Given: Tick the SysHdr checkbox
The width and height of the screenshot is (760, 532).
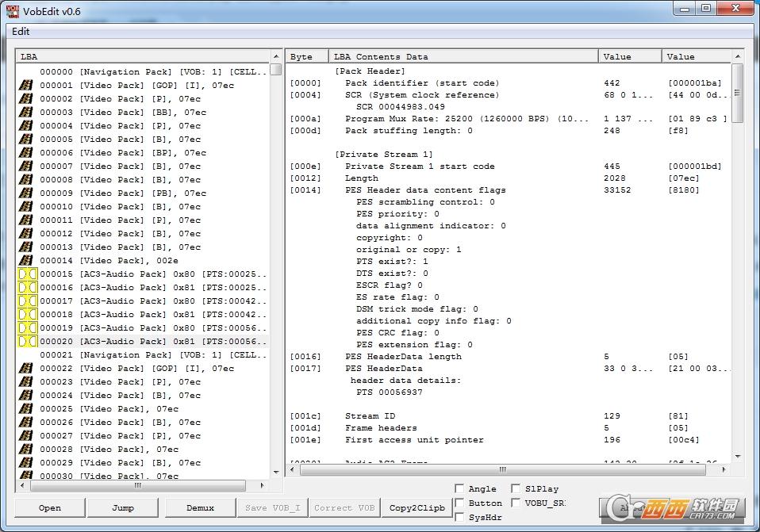Looking at the screenshot, I should pos(459,517).
